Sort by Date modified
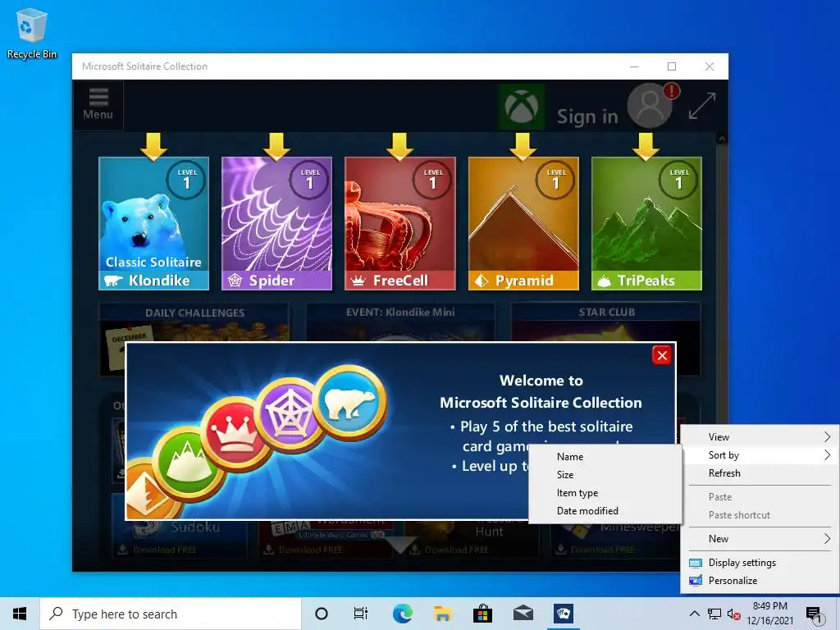This screenshot has height=630, width=840. tap(605, 511)
